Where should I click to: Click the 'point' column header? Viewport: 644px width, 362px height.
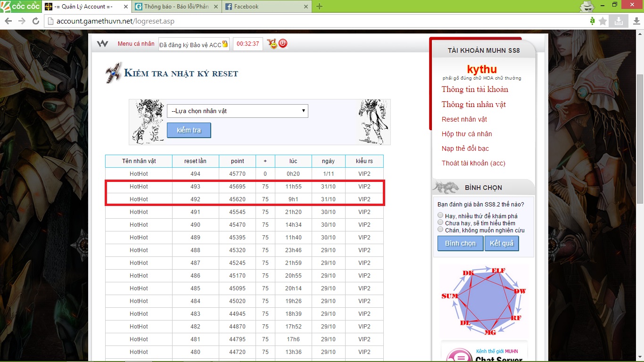238,161
